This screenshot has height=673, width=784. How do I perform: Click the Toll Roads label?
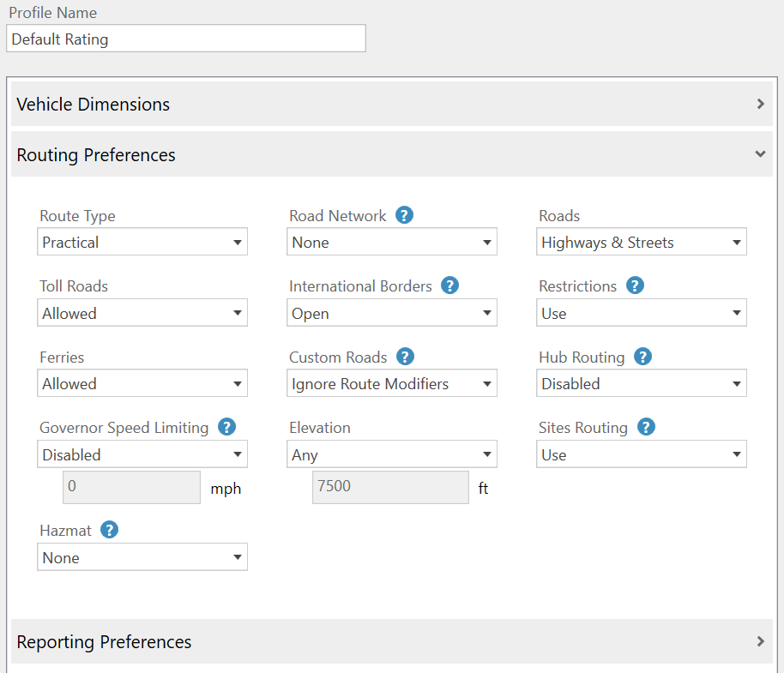tap(74, 286)
